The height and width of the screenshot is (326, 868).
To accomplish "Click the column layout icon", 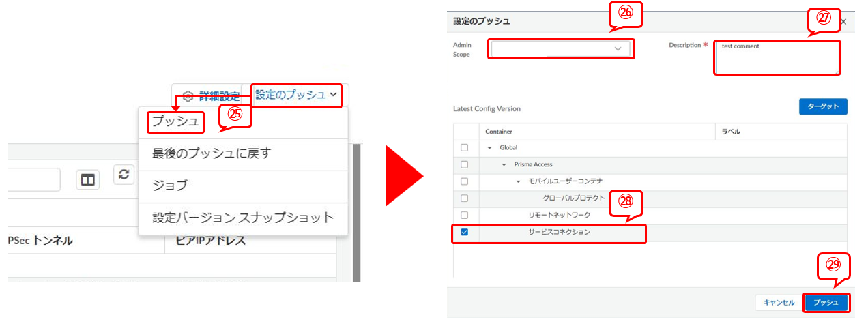I will pos(88,179).
